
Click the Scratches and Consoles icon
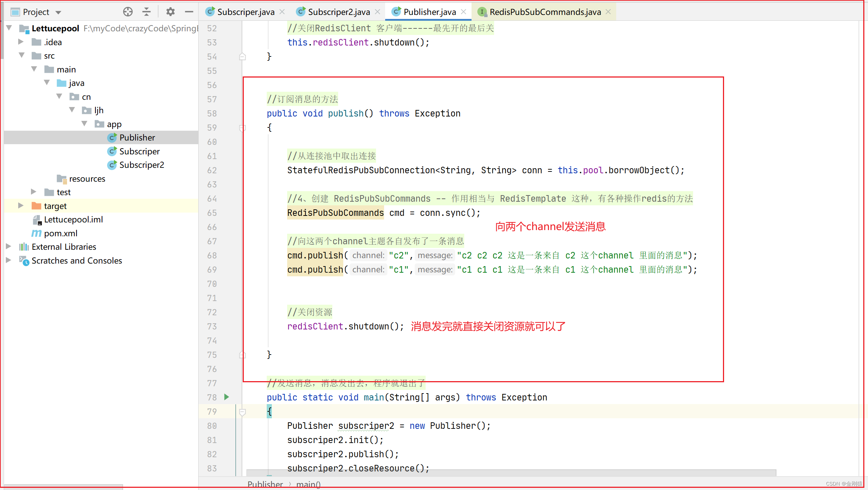24,261
